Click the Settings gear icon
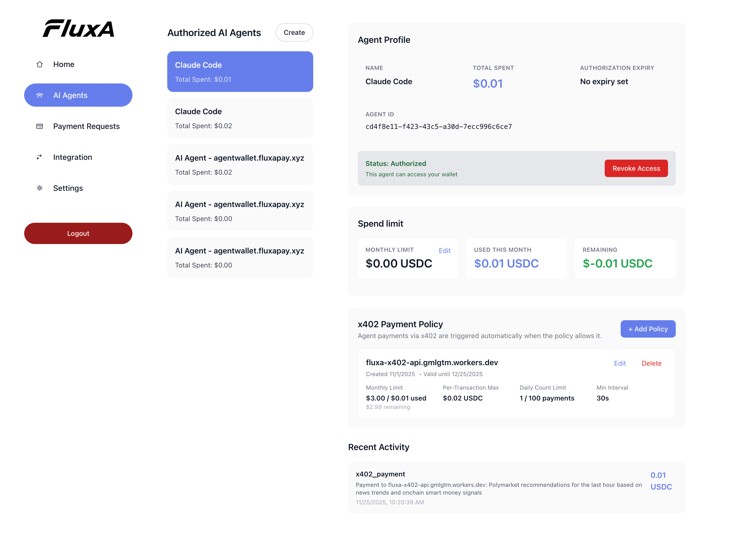 click(40, 188)
